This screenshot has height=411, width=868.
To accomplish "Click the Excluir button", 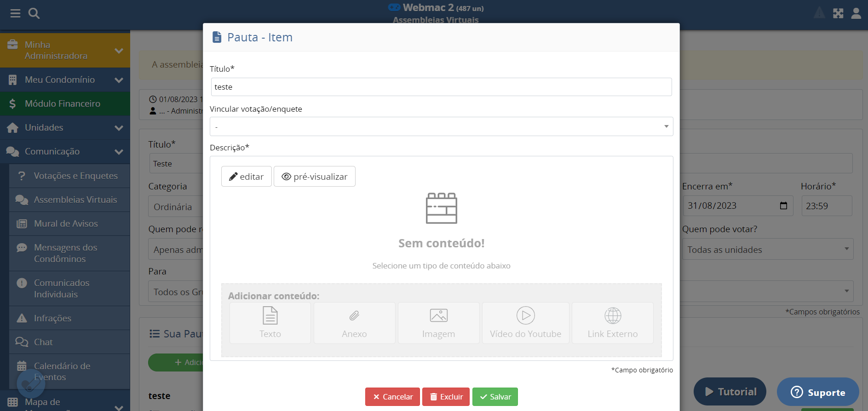I will (446, 397).
